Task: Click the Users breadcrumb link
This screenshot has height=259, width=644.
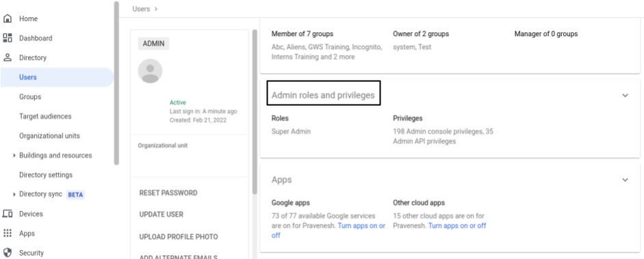Action: click(x=141, y=9)
